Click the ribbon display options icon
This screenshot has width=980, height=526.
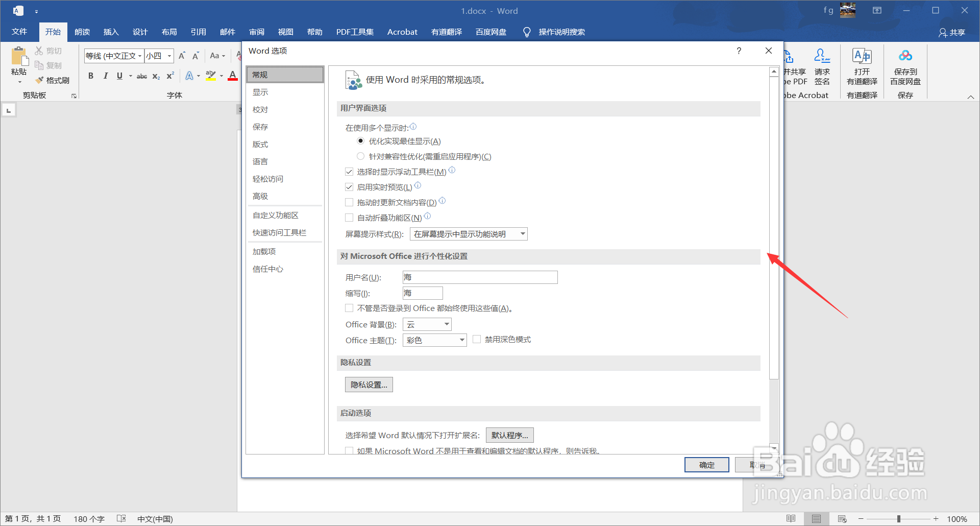pyautogui.click(x=877, y=10)
